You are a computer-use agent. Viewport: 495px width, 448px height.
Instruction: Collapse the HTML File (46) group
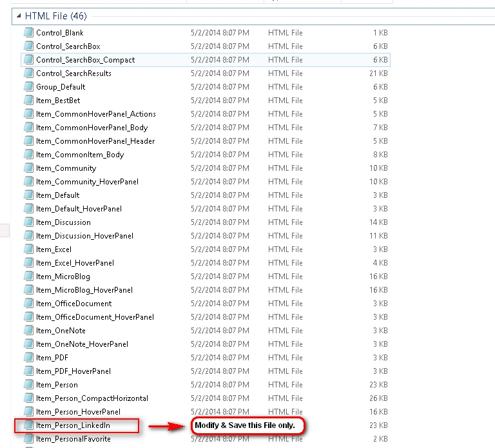[19, 15]
